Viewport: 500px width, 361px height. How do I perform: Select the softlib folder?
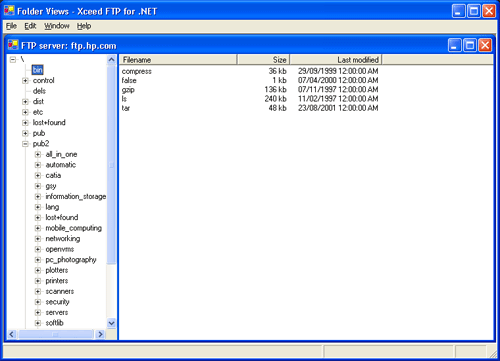[54, 323]
